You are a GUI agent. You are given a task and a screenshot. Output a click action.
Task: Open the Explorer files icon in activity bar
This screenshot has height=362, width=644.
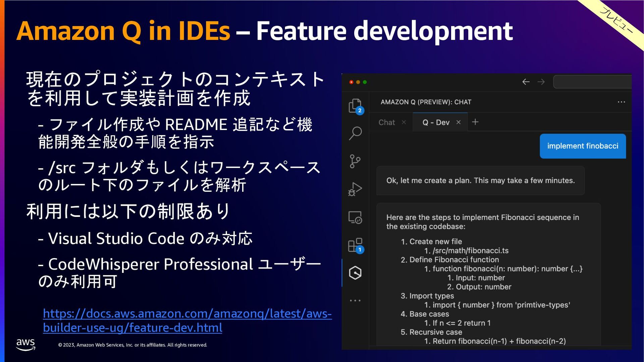[355, 106]
